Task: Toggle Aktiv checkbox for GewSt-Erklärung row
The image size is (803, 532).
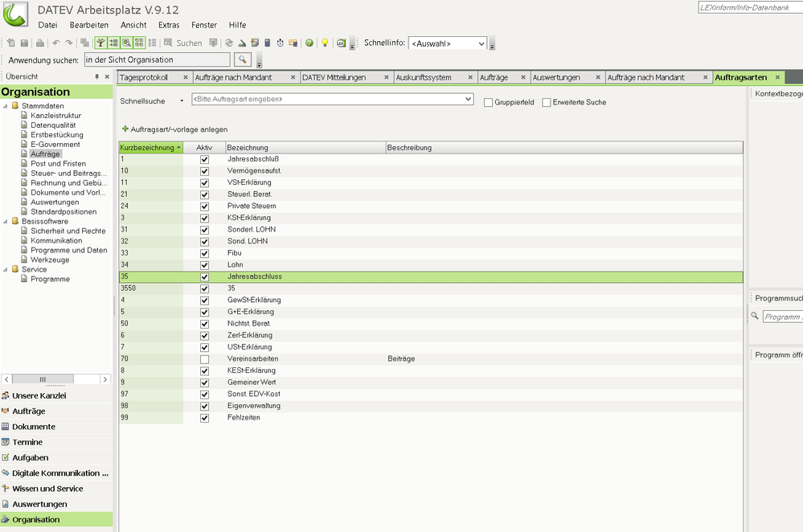Action: [204, 300]
